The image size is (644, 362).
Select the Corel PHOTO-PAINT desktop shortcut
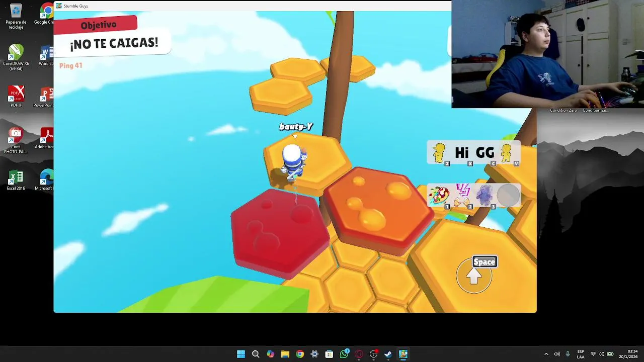[16, 141]
